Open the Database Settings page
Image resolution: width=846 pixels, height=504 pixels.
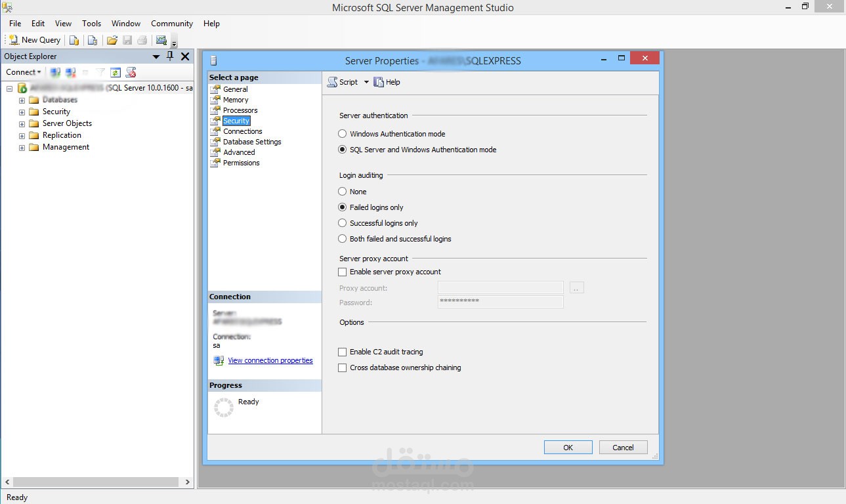click(x=252, y=142)
